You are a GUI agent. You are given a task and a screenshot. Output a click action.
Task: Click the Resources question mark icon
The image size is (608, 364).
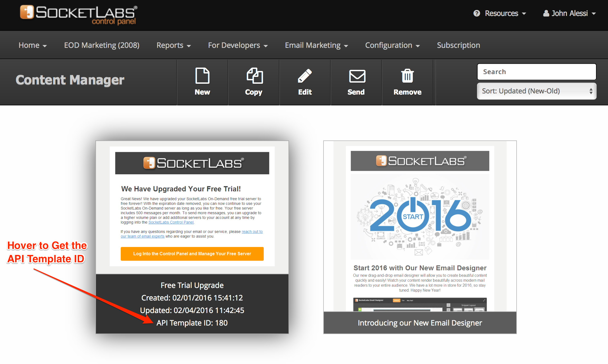click(477, 13)
